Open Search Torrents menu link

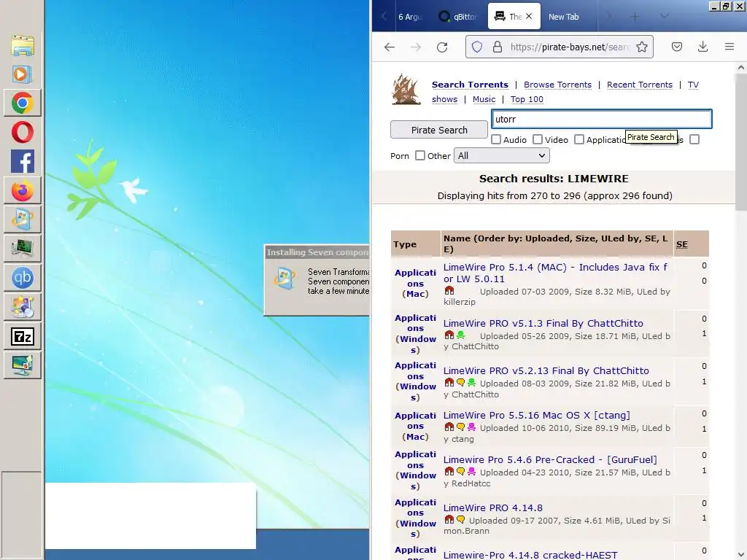click(x=470, y=85)
